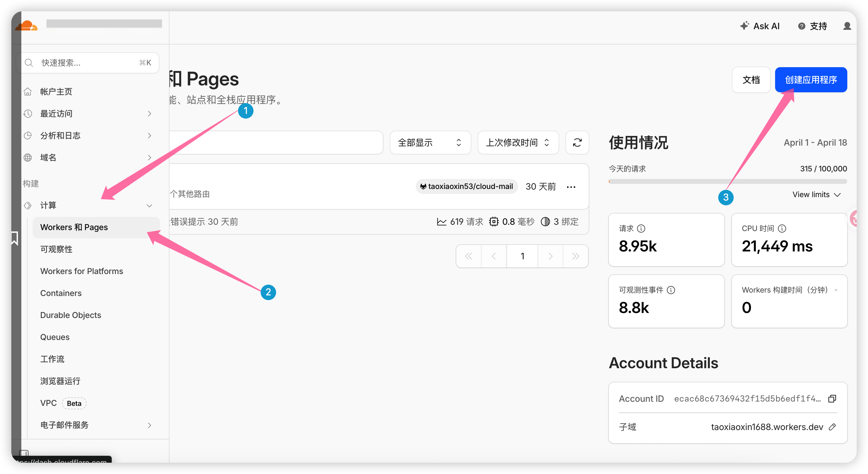Viewport: 868px width, 474px height.
Task: Open Workers for Platforms menu item
Action: (x=82, y=271)
